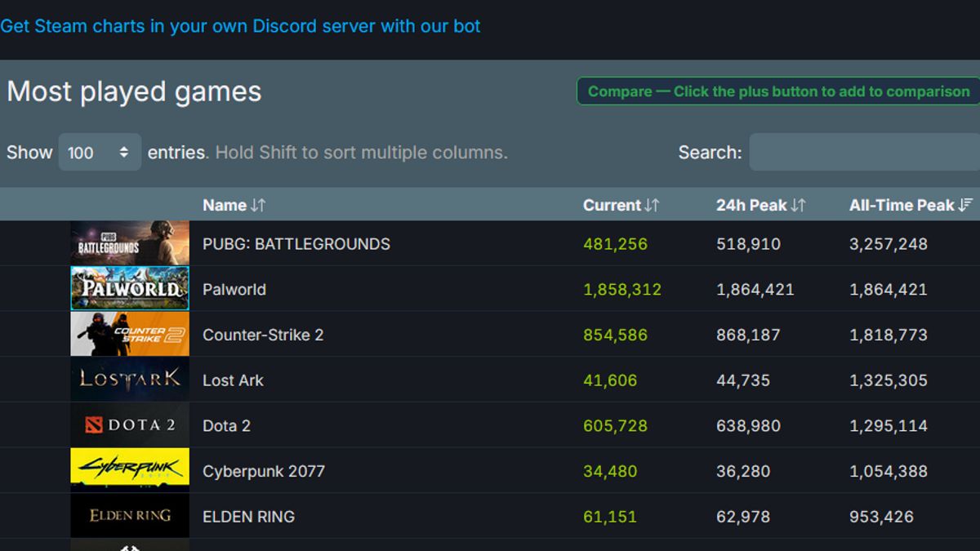The width and height of the screenshot is (980, 551).
Task: Click into the Search input field
Action: click(864, 153)
